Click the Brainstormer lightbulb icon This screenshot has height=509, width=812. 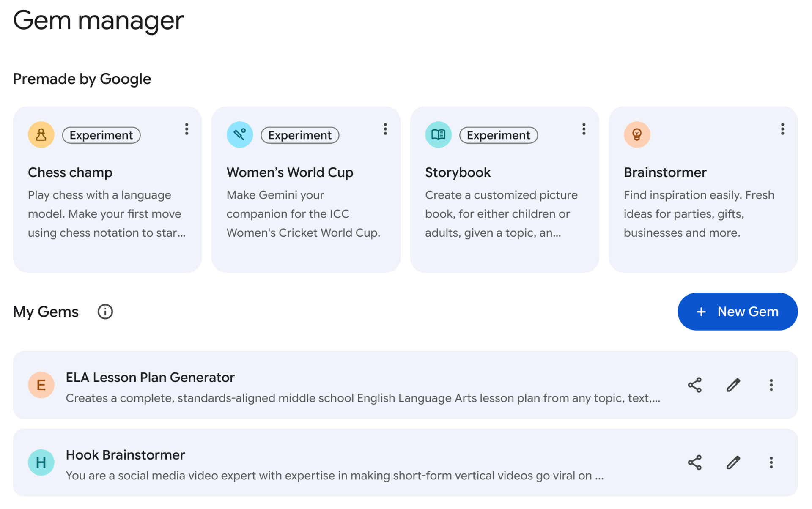click(636, 135)
